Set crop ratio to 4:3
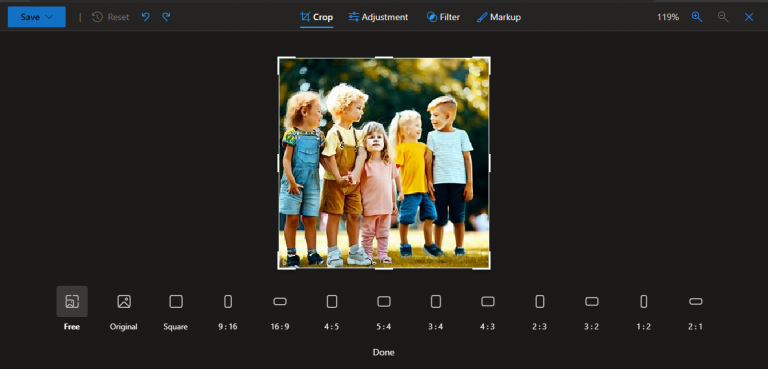This screenshot has height=369, width=768. click(x=487, y=310)
